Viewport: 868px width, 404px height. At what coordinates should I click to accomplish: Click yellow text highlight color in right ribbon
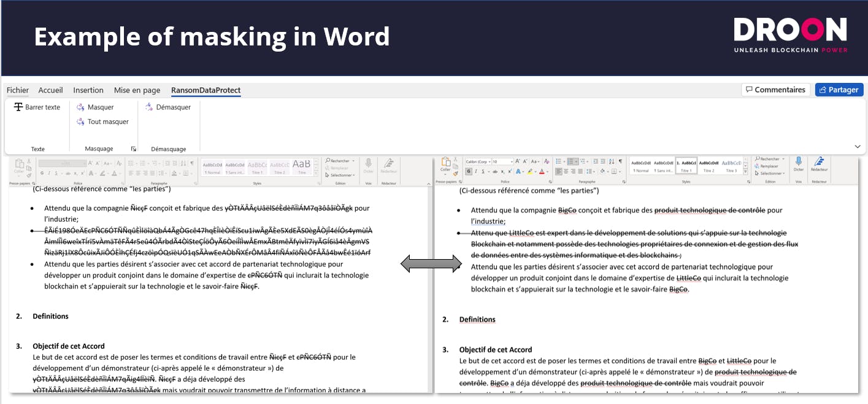tap(529, 172)
